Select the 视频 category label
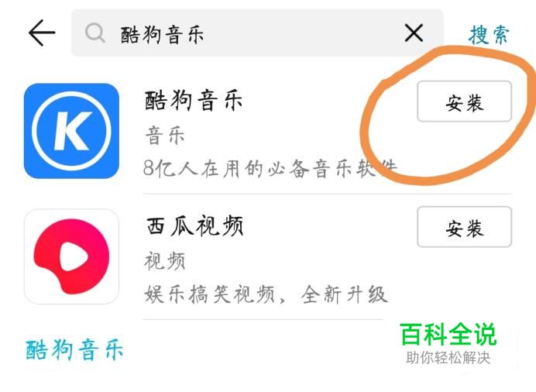 165,261
